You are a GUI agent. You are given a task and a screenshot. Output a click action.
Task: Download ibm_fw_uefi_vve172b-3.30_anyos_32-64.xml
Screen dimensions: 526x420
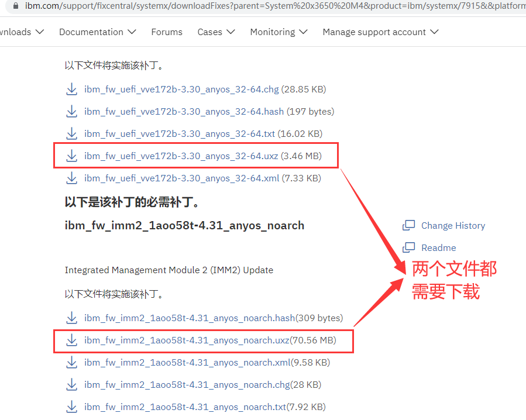click(x=181, y=178)
